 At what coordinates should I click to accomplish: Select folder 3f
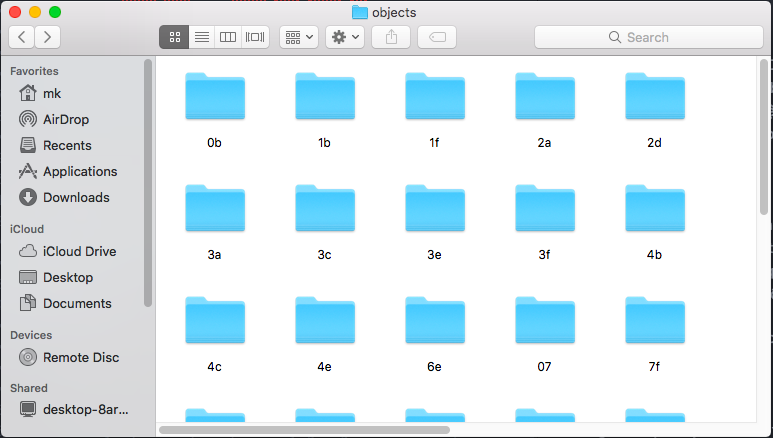click(545, 209)
